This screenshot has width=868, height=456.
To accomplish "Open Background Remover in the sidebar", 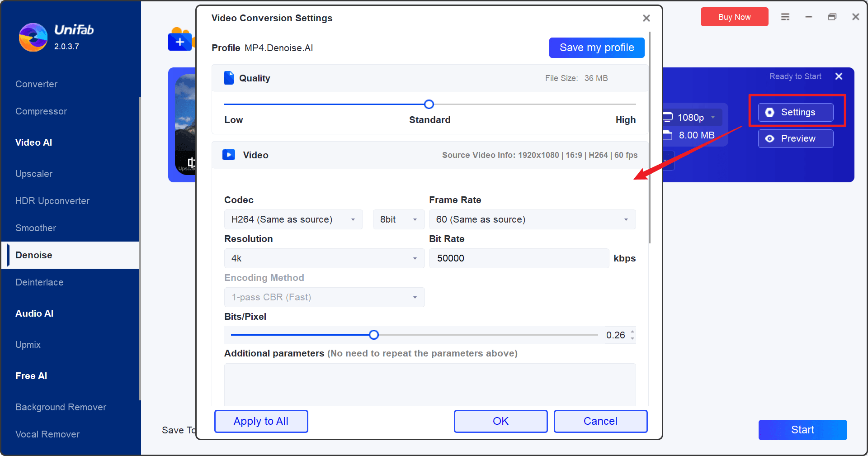I will (x=61, y=407).
